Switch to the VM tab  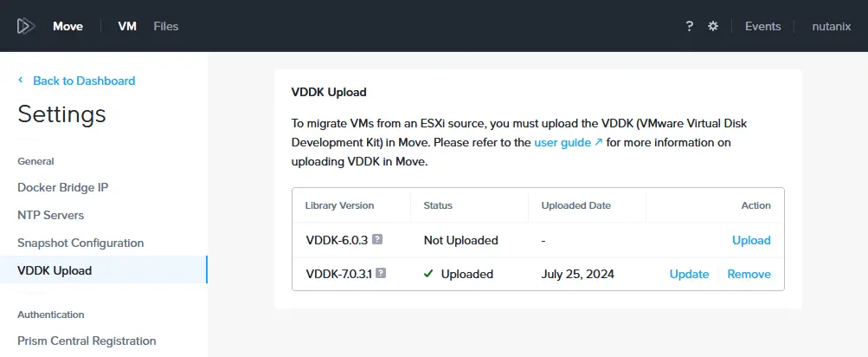(127, 26)
